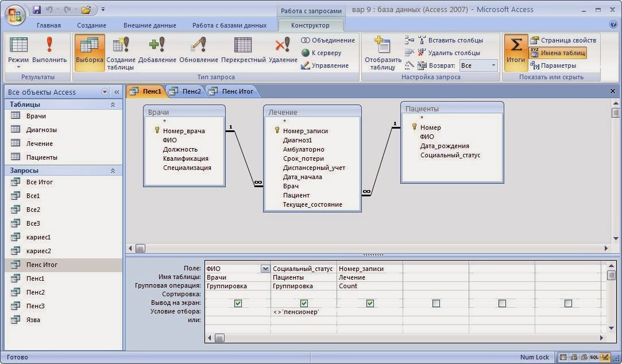Check the sixth column's display checkbox
Image resolution: width=622 pixels, height=364 pixels.
click(x=568, y=303)
